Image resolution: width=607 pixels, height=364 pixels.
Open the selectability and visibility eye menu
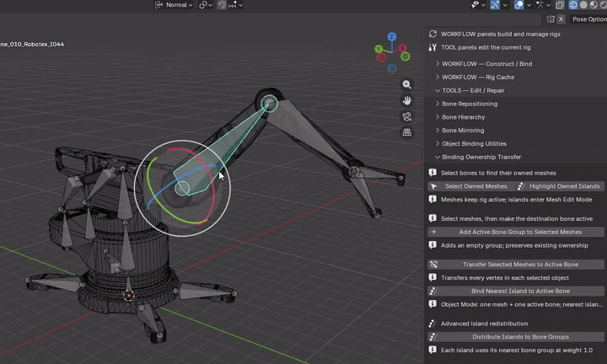(x=475, y=5)
